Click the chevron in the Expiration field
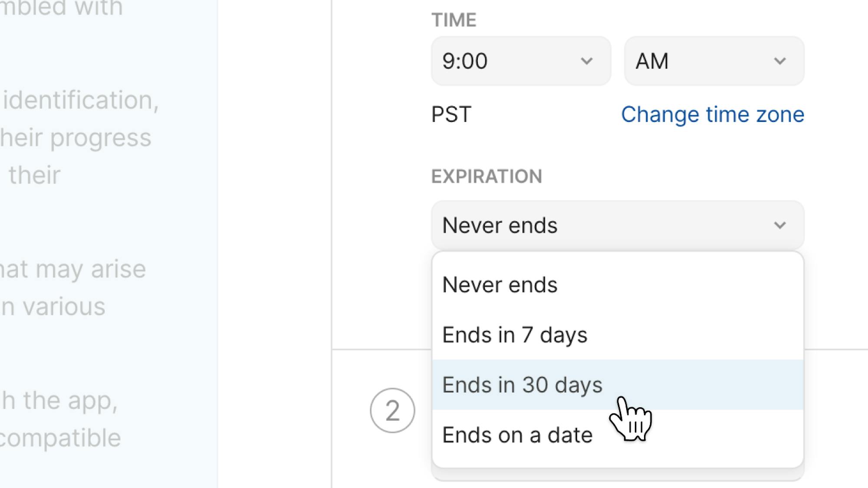 point(780,226)
